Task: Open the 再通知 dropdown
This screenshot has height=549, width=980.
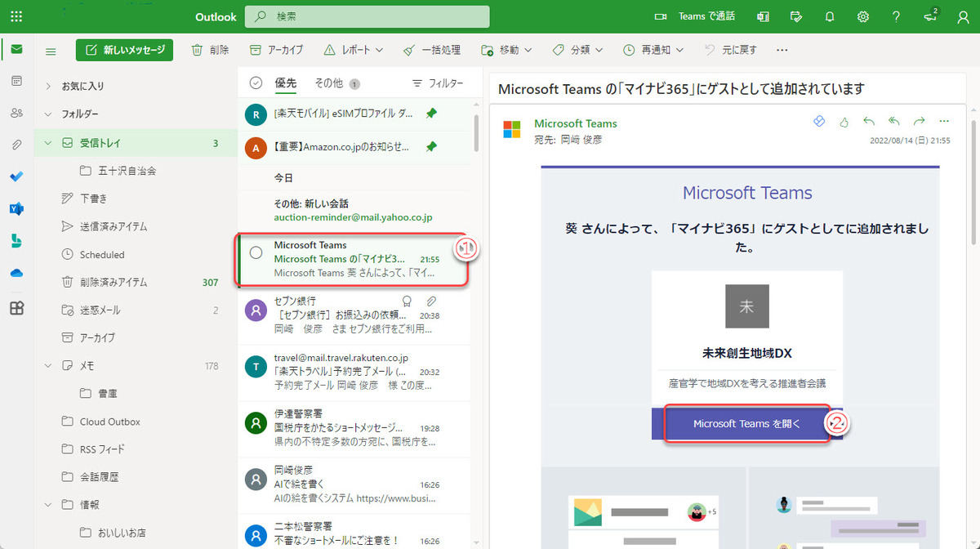Action: (x=654, y=50)
